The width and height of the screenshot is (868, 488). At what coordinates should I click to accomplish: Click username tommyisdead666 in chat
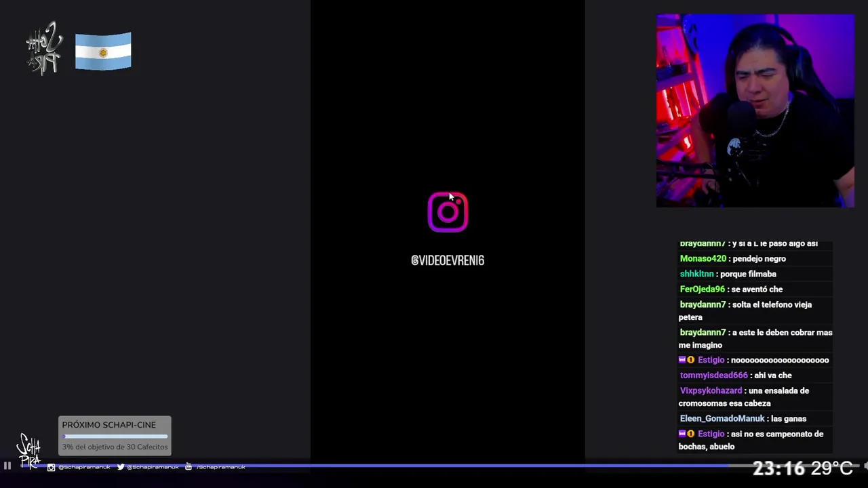[x=713, y=375]
